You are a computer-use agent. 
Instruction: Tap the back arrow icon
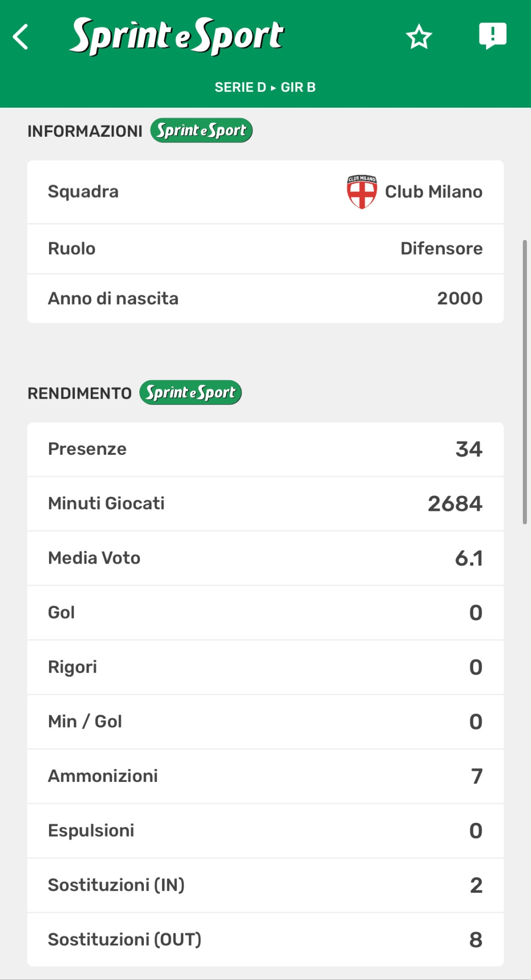20,37
